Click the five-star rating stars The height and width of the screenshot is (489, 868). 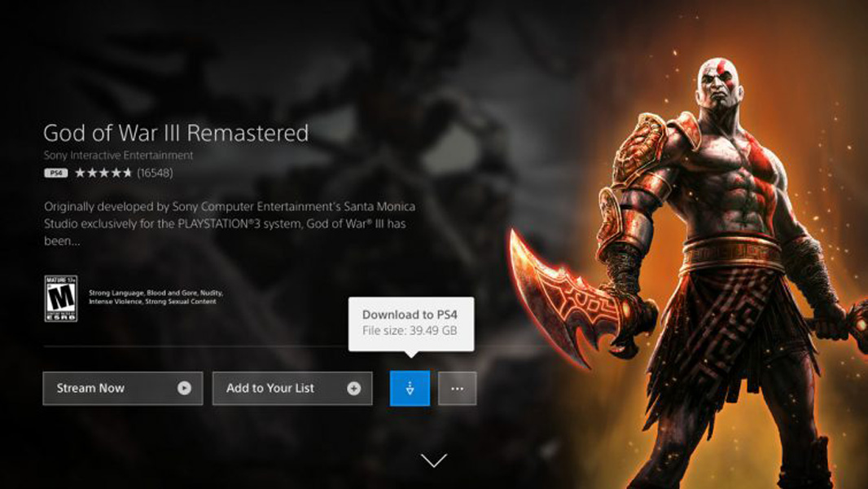(103, 173)
